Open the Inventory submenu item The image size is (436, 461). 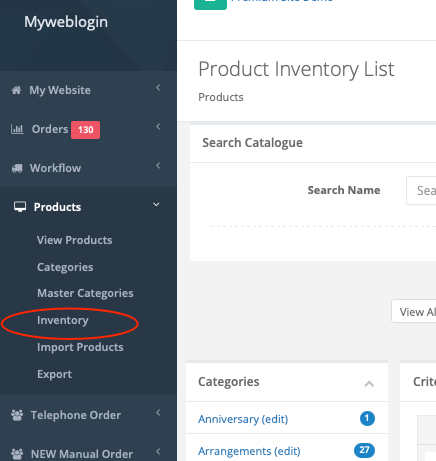(x=63, y=320)
